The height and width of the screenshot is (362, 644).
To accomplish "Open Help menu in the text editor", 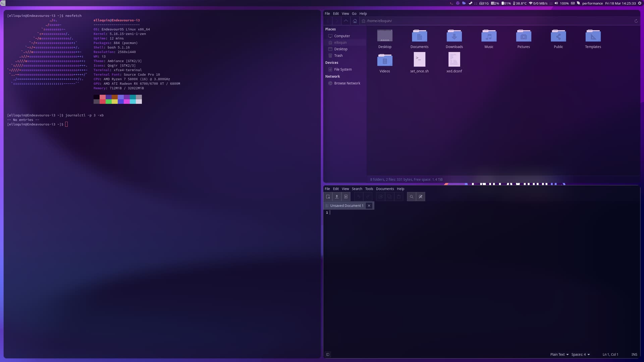I will coord(400,189).
